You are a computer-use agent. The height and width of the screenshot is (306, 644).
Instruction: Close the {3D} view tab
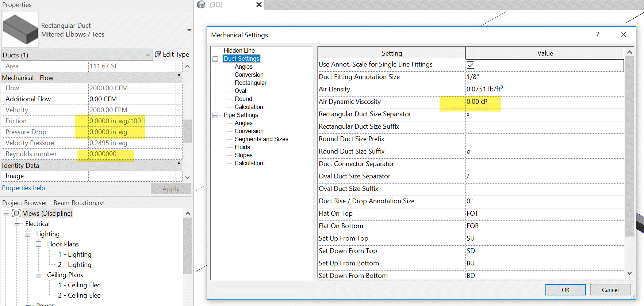(259, 4)
